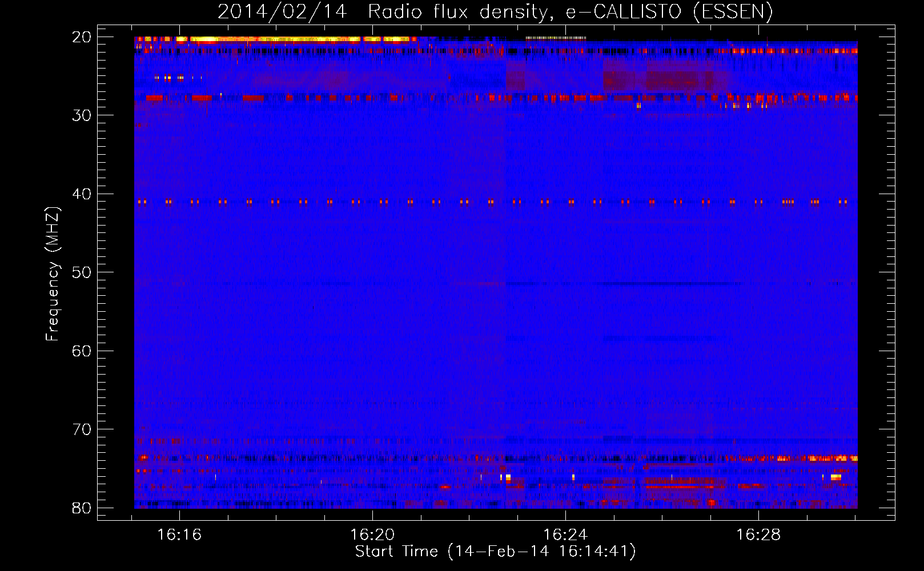
Task: Click the 16:24 time tick label
Action: tap(565, 535)
